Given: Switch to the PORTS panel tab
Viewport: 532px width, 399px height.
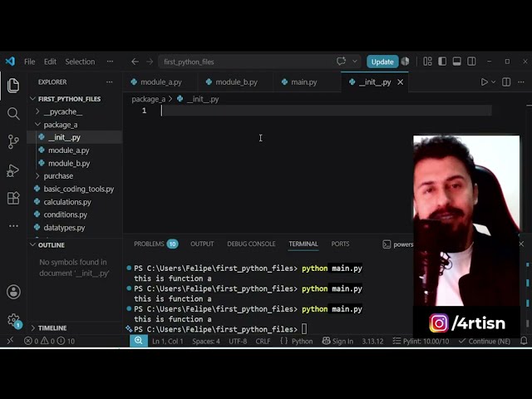Looking at the screenshot, I should click(340, 244).
